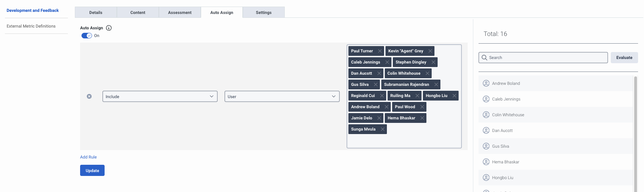Remove Subramanian Rajendran from selected users
Viewport: 644px width, 192px height.
[x=436, y=84]
